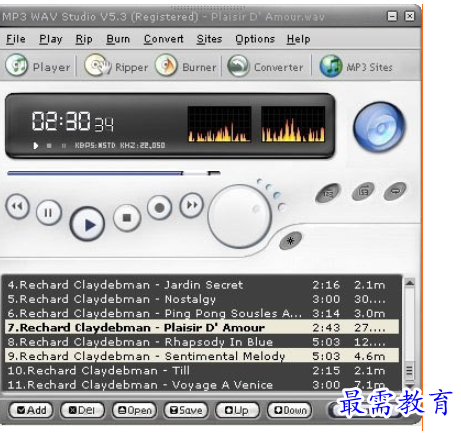Open the Convert menu
This screenshot has height=434, width=461.
(164, 39)
